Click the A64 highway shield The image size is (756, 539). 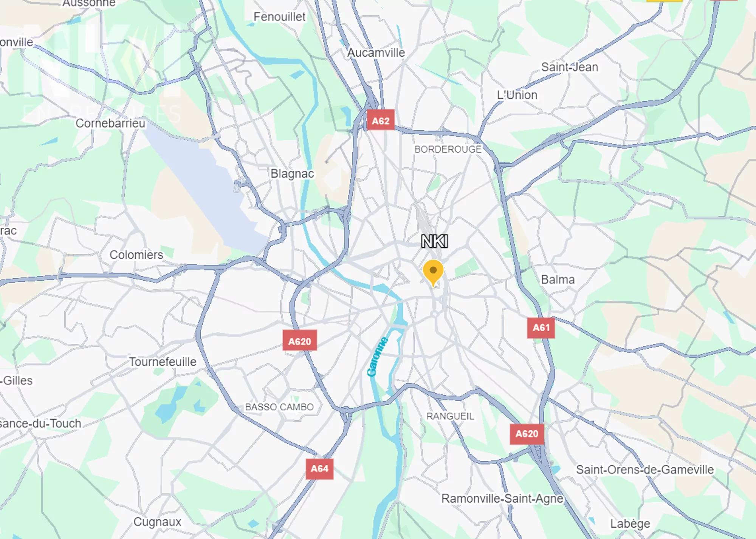click(319, 469)
